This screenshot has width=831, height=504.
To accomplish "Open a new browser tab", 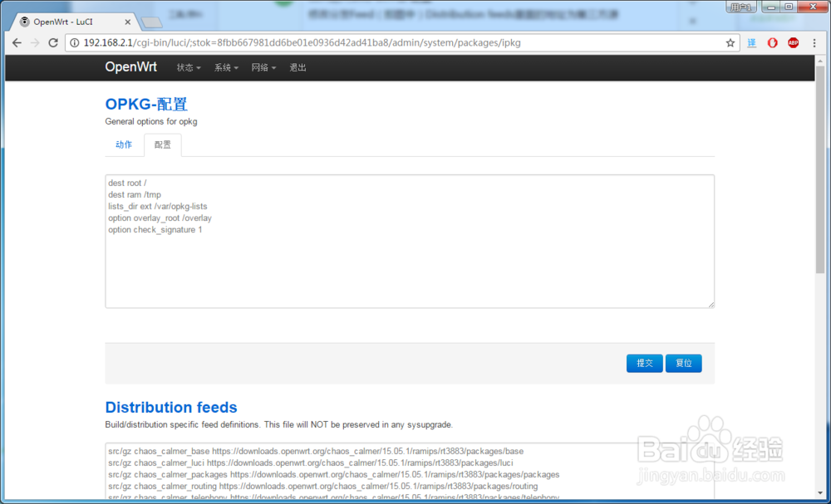I will point(152,22).
